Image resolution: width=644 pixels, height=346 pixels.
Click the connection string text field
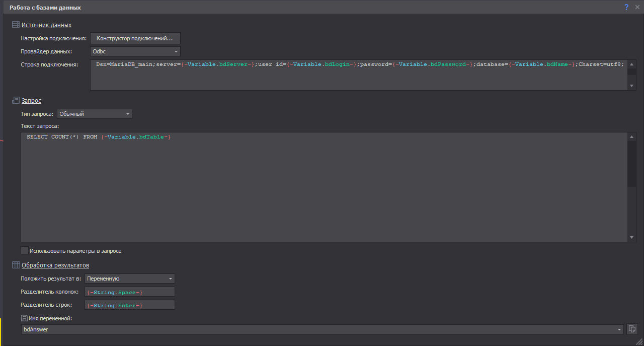[358, 76]
